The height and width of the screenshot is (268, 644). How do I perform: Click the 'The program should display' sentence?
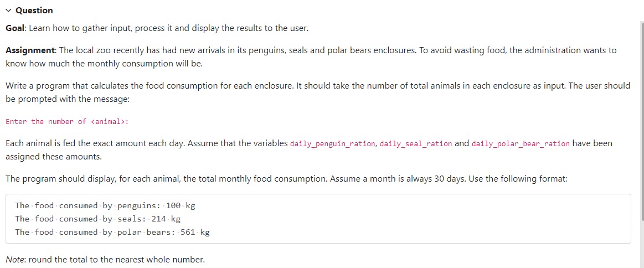pos(55,179)
